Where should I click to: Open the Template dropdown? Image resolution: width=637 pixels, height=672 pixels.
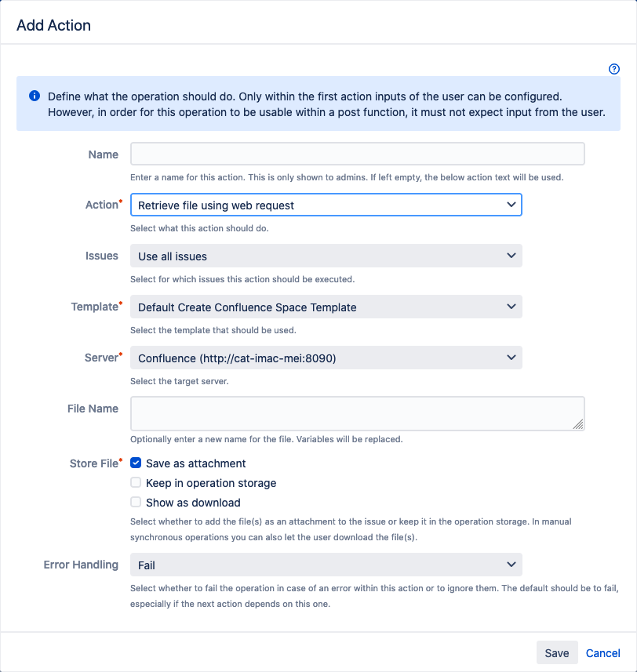(x=326, y=307)
